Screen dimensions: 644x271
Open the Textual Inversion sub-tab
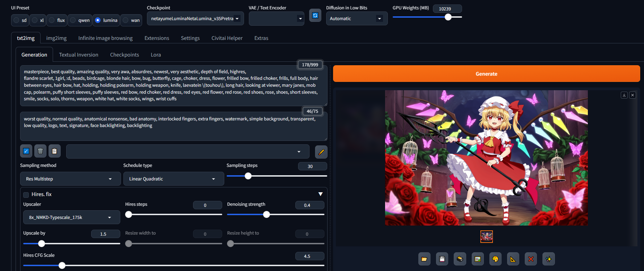click(x=79, y=55)
